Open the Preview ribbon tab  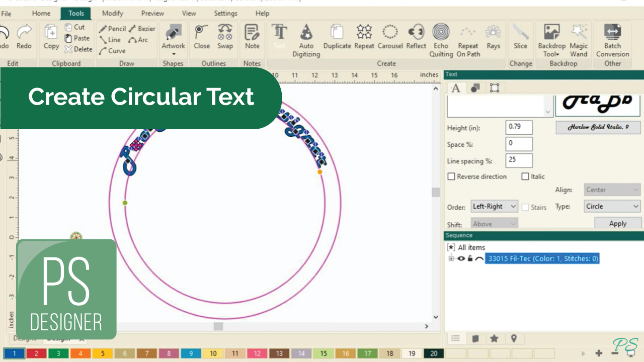click(x=152, y=14)
